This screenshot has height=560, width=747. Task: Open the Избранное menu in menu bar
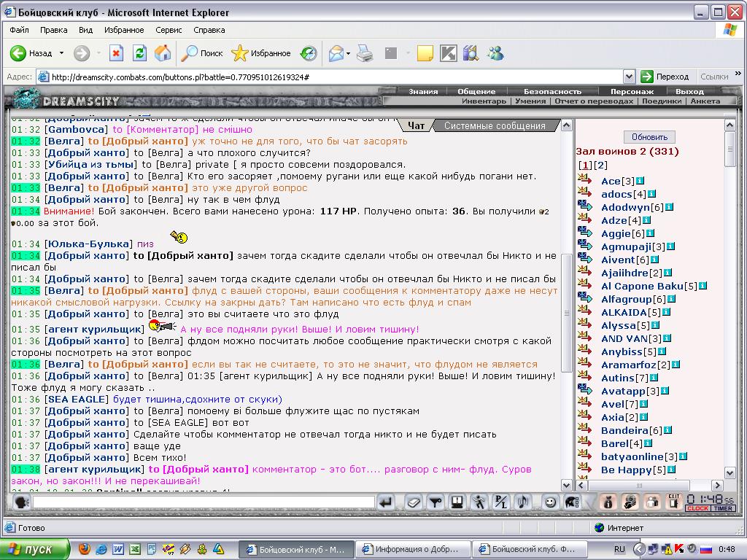coord(124,30)
